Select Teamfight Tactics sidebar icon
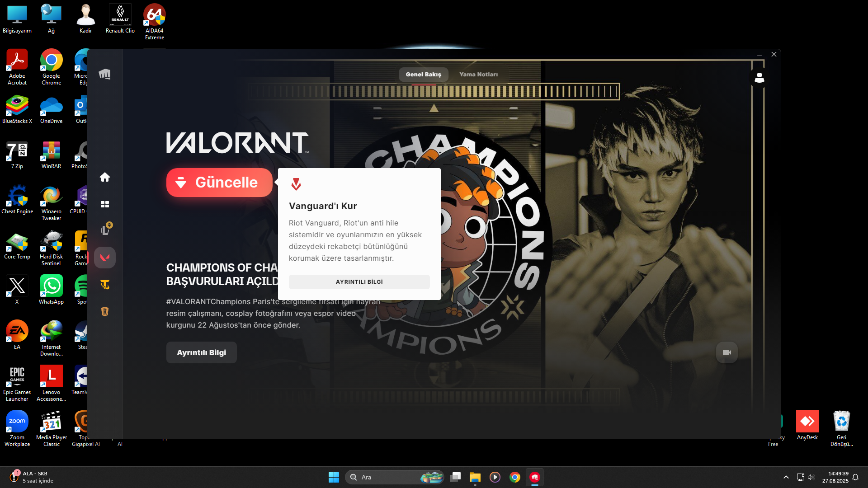The image size is (868, 488). click(105, 285)
